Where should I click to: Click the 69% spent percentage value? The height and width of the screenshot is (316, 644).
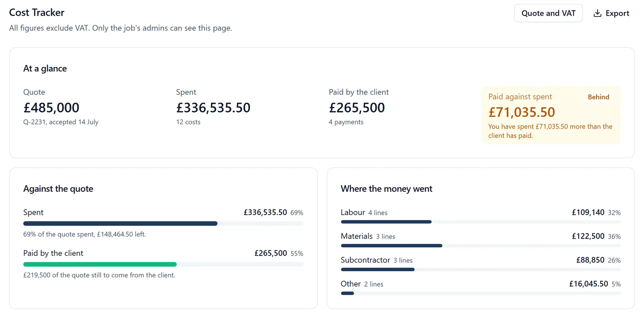pyautogui.click(x=297, y=213)
